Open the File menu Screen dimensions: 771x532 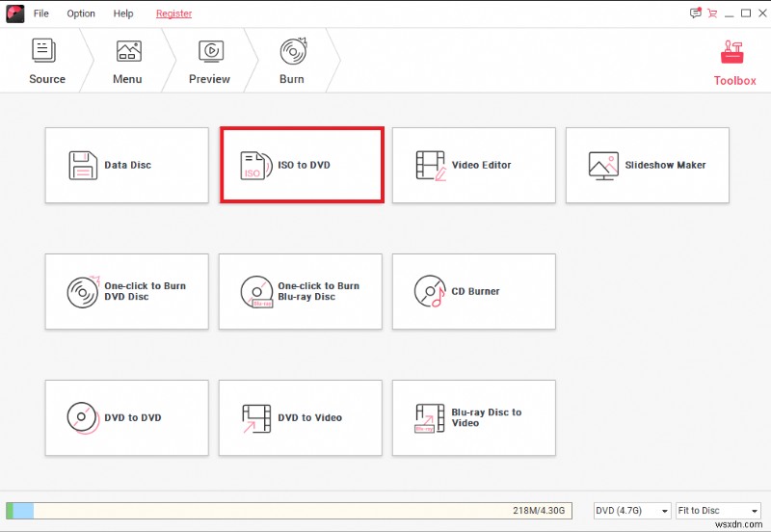[40, 13]
